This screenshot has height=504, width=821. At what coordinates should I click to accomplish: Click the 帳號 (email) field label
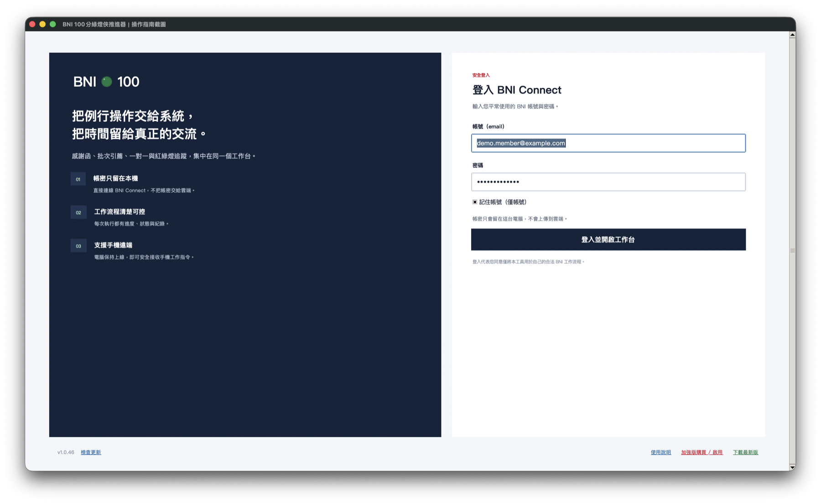coord(488,126)
